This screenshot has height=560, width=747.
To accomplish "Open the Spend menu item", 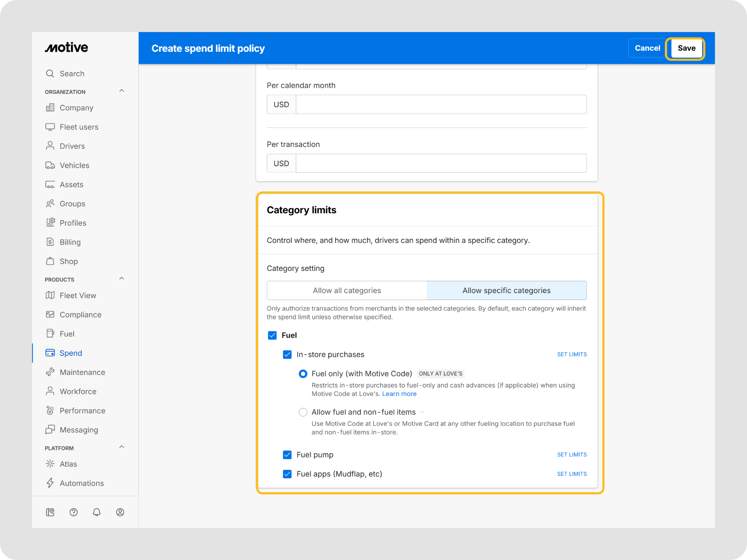I will pyautogui.click(x=85, y=353).
